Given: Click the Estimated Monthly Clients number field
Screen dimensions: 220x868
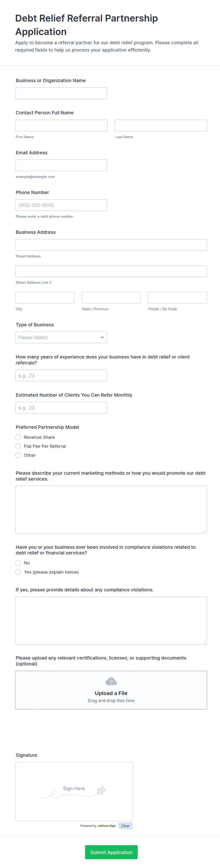Looking at the screenshot, I should [x=61, y=407].
